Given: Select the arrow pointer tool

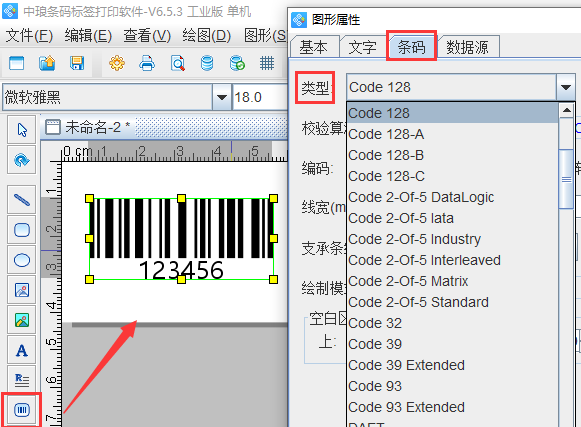Looking at the screenshot, I should [x=22, y=130].
